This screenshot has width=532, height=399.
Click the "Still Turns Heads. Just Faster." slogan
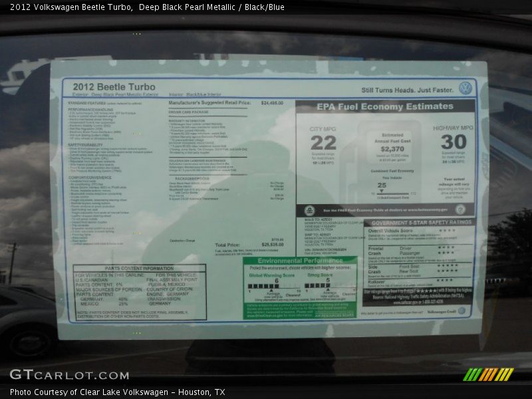(407, 90)
